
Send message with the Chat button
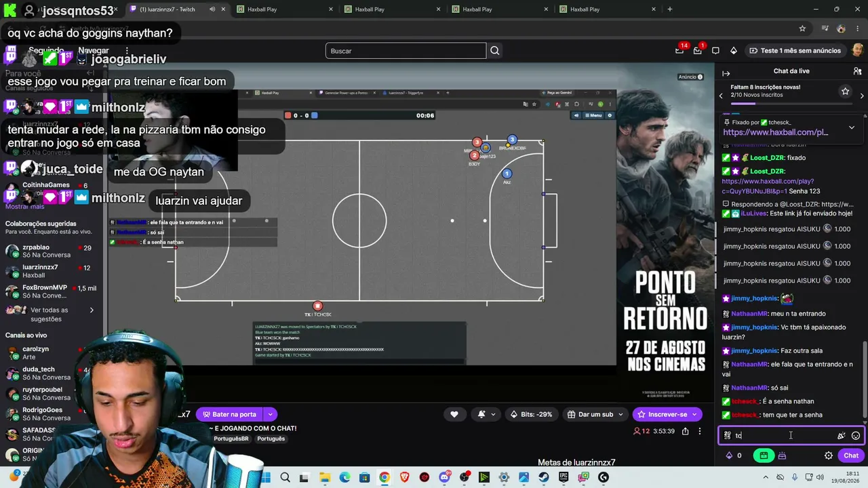[x=851, y=455]
